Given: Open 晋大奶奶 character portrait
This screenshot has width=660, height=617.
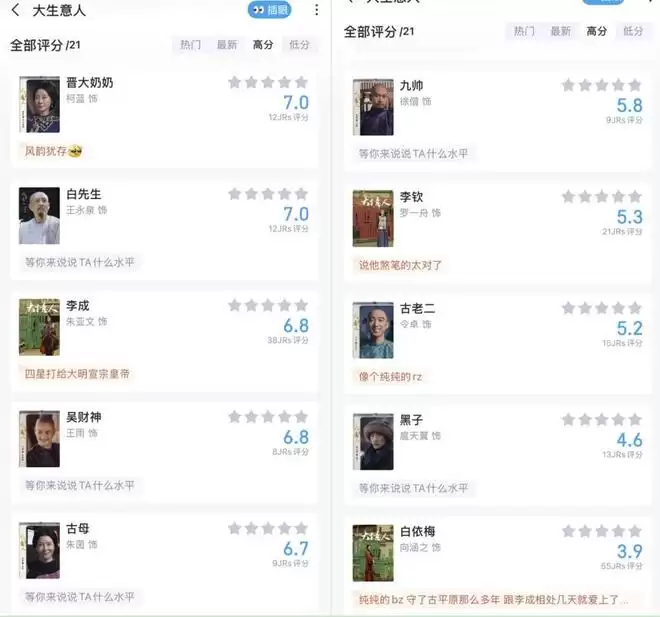Looking at the screenshot, I should (40, 104).
